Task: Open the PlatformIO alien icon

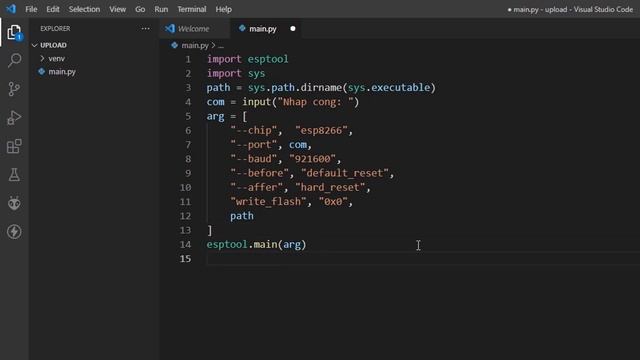Action: 14,203
